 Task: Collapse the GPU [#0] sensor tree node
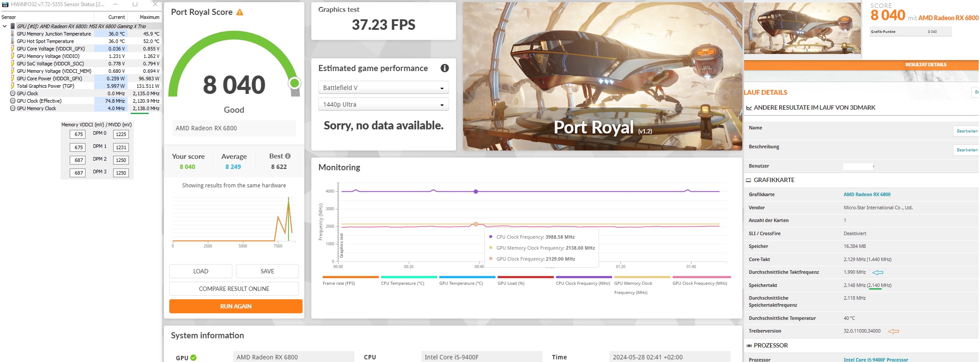pos(4,26)
